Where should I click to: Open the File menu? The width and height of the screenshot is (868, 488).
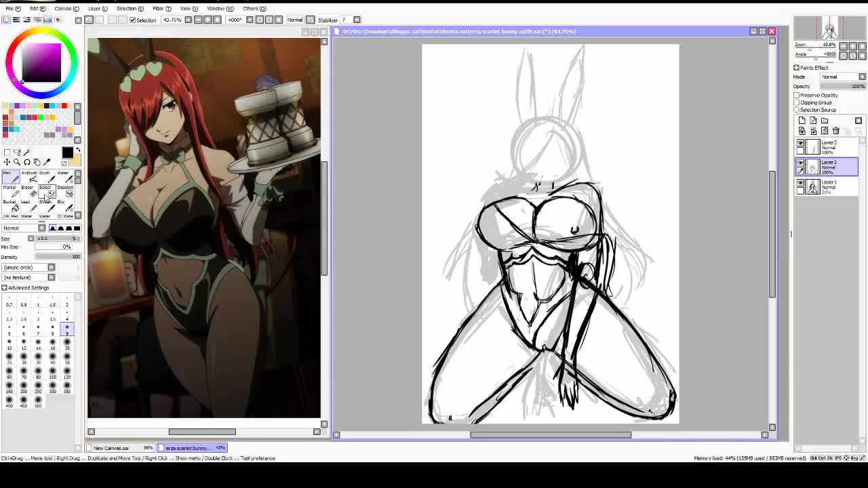click(13, 8)
